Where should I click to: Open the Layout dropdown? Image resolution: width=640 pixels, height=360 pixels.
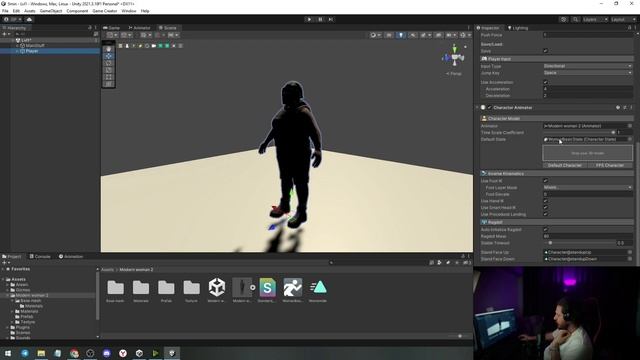pyautogui.click(x=623, y=19)
